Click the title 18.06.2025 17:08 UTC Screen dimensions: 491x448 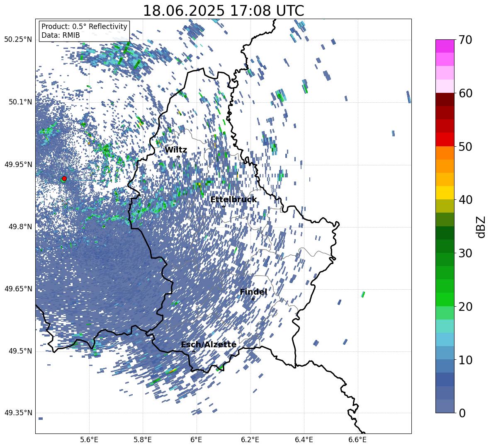(x=223, y=11)
